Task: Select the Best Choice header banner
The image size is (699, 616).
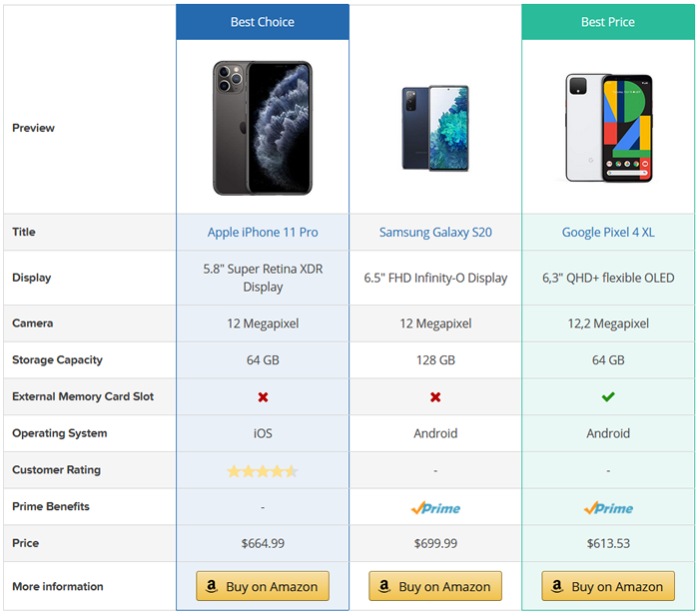Action: coord(263,22)
